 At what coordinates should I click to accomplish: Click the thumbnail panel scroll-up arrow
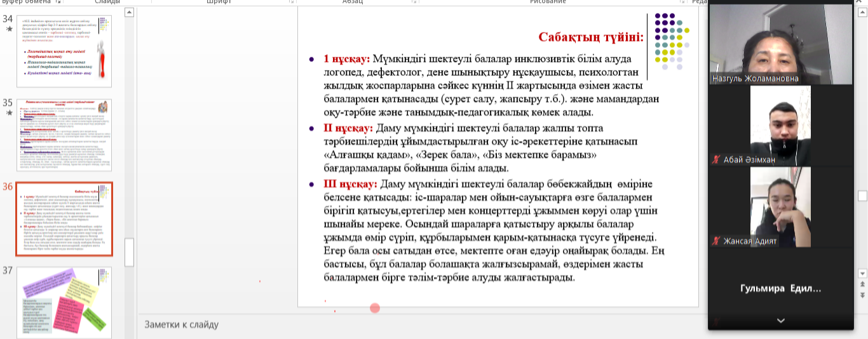tap(129, 12)
